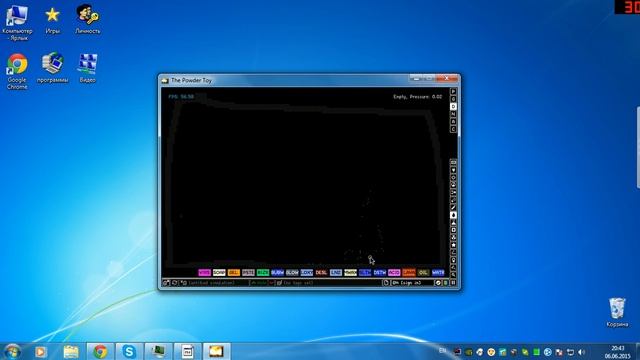Click the clear simulation (new page) icon
640x360 pixels.
click(386, 282)
